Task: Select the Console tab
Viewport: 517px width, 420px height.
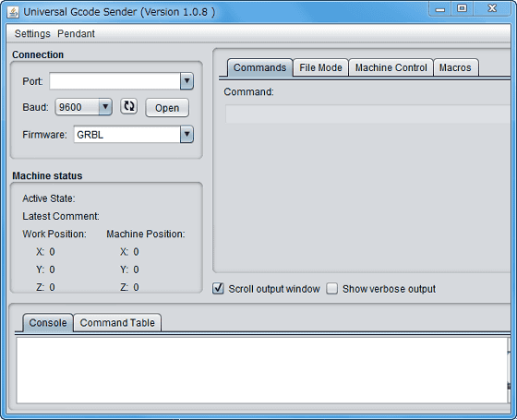Action: click(x=48, y=323)
